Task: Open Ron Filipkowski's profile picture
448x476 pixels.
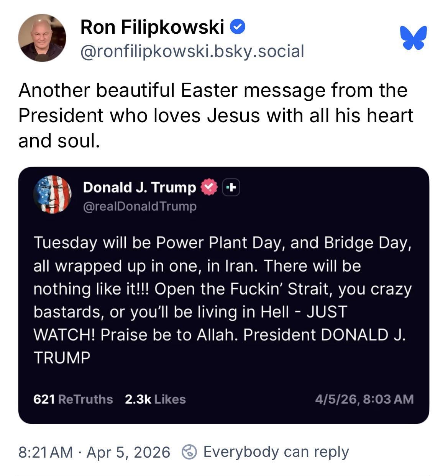Action: coord(42,38)
